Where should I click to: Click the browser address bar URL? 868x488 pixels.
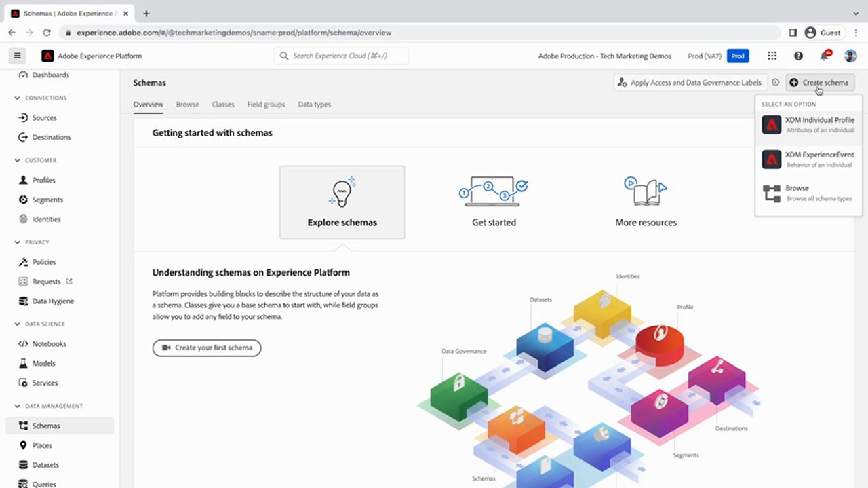pyautogui.click(x=234, y=33)
